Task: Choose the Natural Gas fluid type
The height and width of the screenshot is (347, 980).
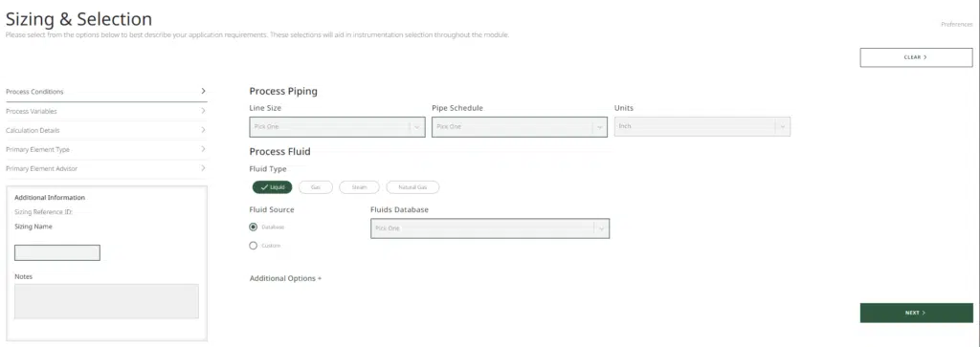Action: pyautogui.click(x=412, y=187)
